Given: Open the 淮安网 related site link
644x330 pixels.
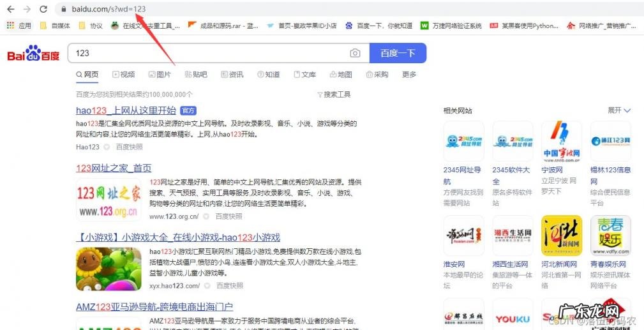Looking at the screenshot, I should [454, 264].
